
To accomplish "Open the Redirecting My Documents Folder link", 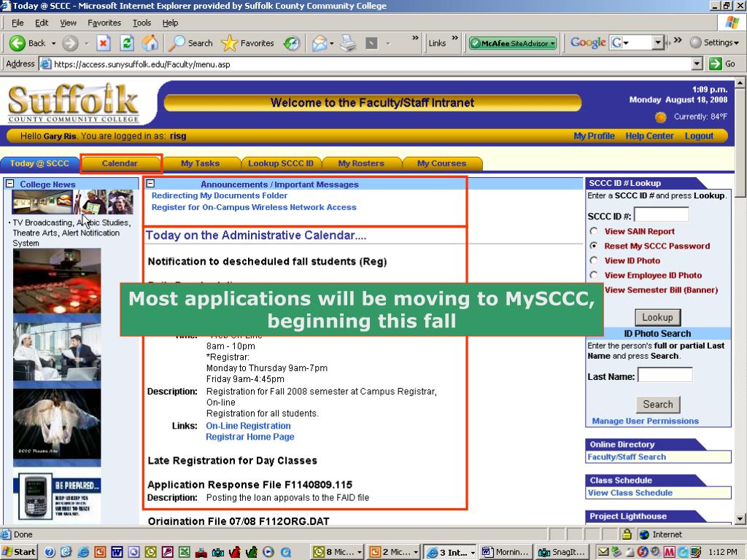I will pos(219,195).
